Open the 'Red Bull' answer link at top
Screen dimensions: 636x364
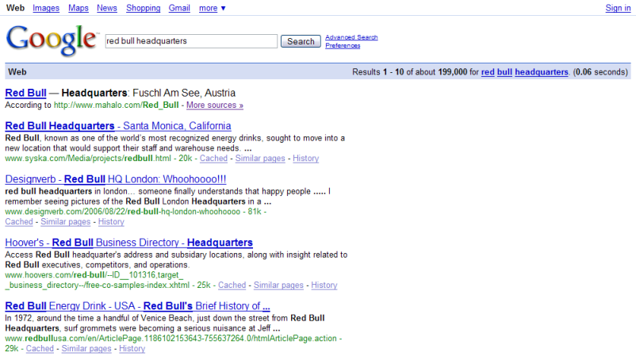[25, 93]
